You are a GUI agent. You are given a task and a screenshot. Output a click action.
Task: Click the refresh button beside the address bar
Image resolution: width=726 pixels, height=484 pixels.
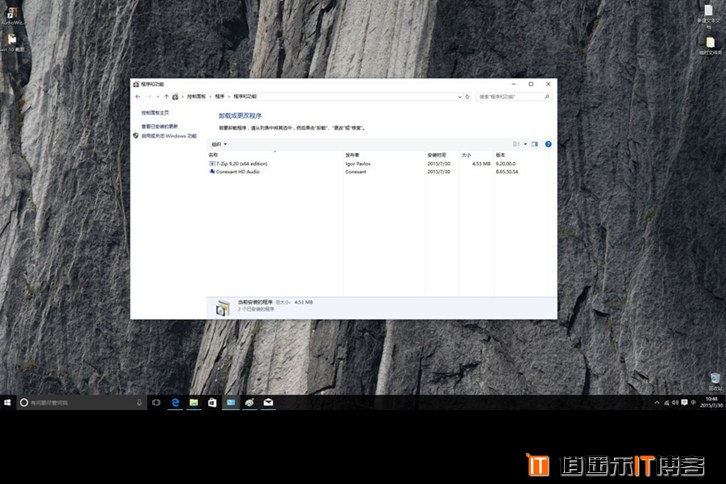[x=469, y=97]
